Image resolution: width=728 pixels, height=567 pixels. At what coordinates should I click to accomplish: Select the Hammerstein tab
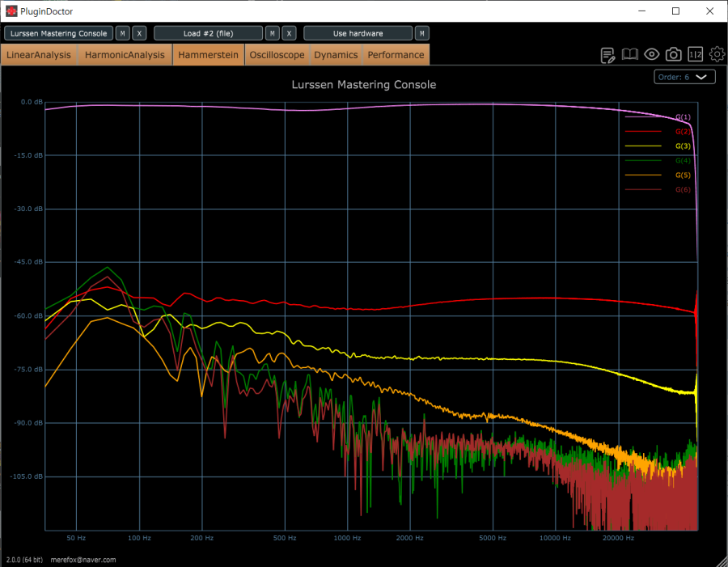[x=209, y=55]
